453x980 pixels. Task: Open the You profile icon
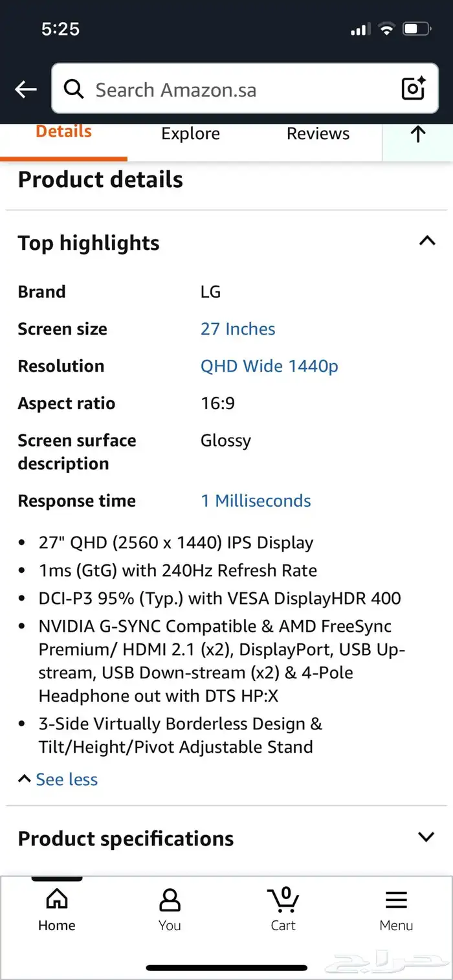coord(169,898)
